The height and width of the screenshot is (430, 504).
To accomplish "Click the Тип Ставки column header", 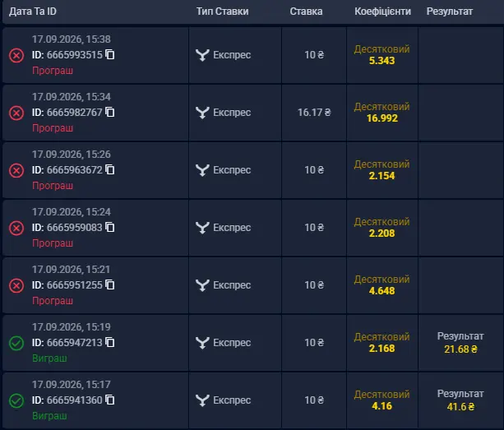I will [x=223, y=12].
